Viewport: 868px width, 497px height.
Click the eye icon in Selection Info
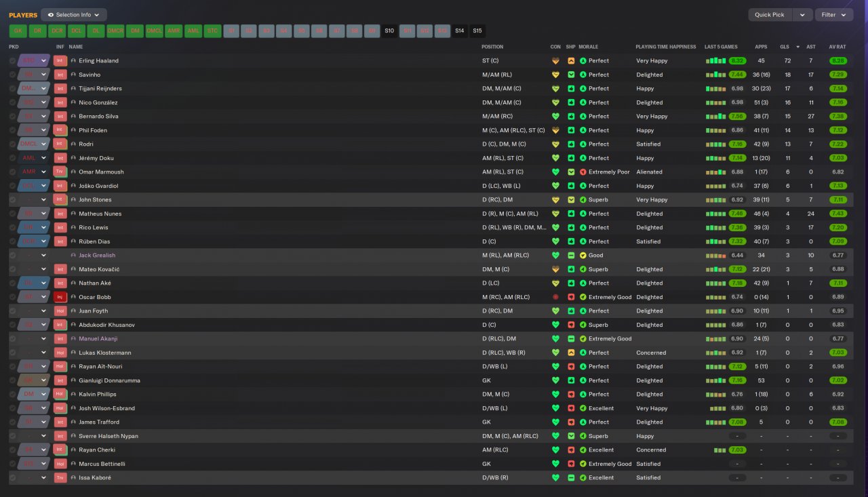[50, 15]
